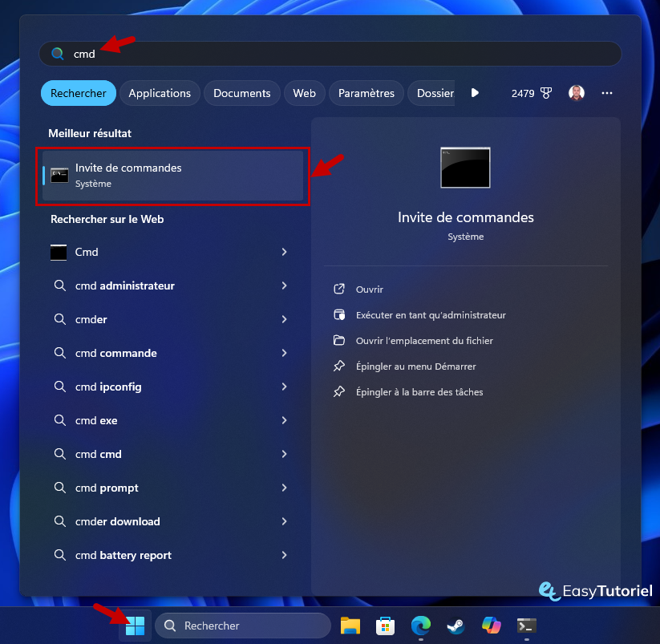The height and width of the screenshot is (644, 660).
Task: Open Windows Terminal from the taskbar
Action: point(526,626)
